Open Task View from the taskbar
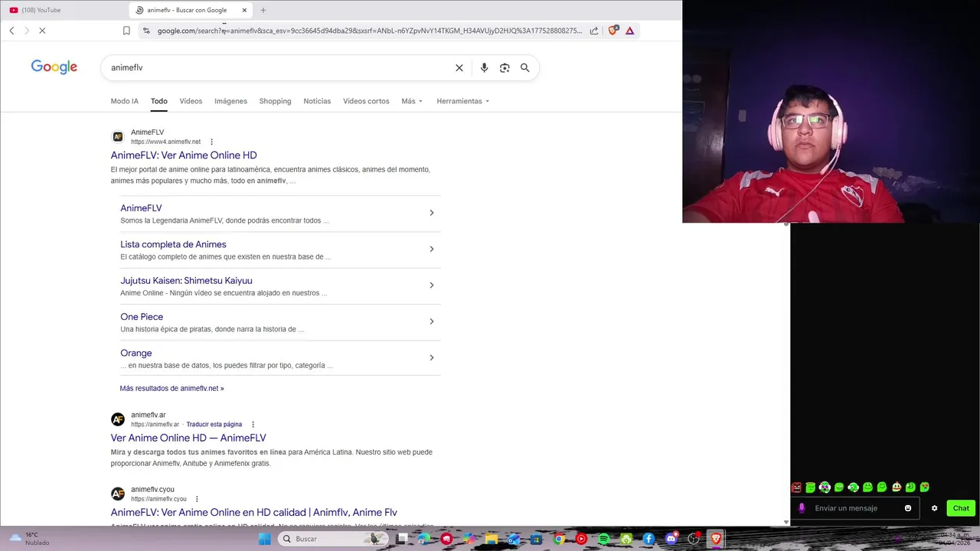The height and width of the screenshot is (551, 980). (402, 539)
